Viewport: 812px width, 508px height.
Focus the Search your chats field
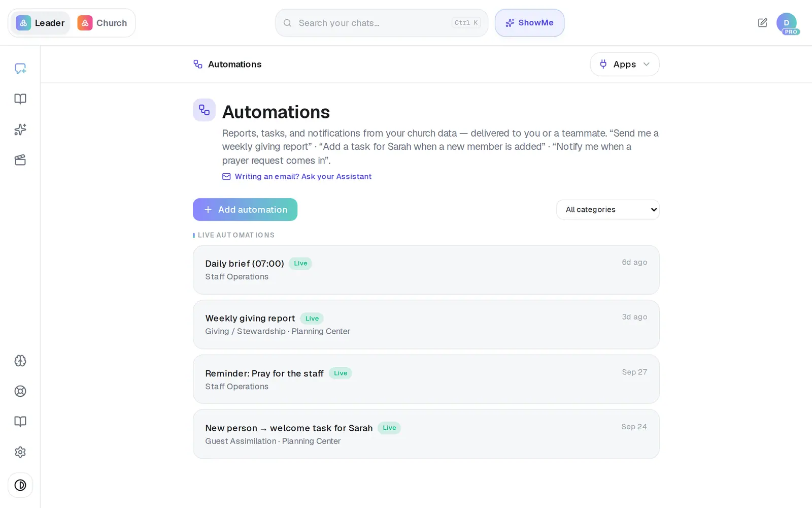tap(382, 23)
